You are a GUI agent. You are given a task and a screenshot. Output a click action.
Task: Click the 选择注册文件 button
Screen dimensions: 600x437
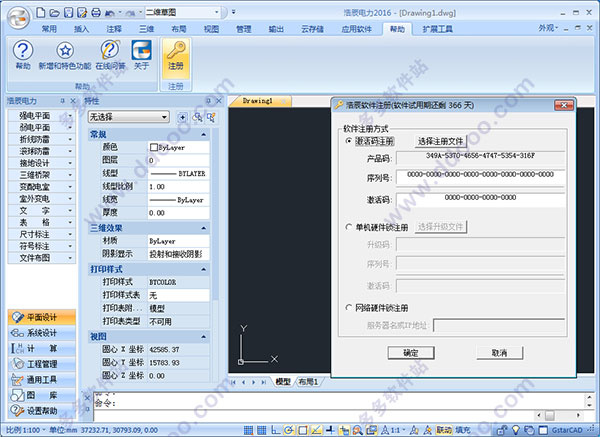tap(440, 141)
